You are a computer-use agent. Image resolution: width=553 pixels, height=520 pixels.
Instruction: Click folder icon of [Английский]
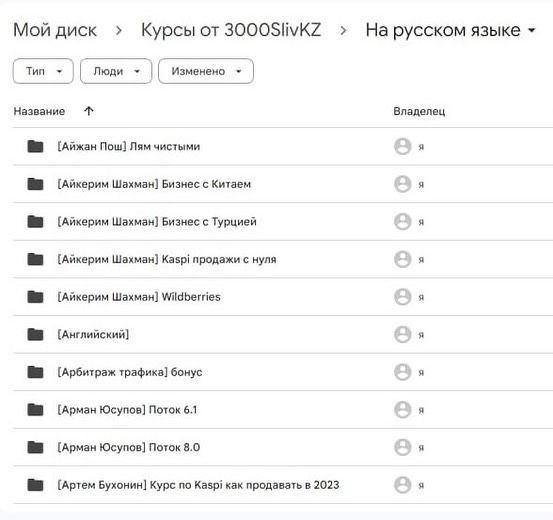point(35,334)
